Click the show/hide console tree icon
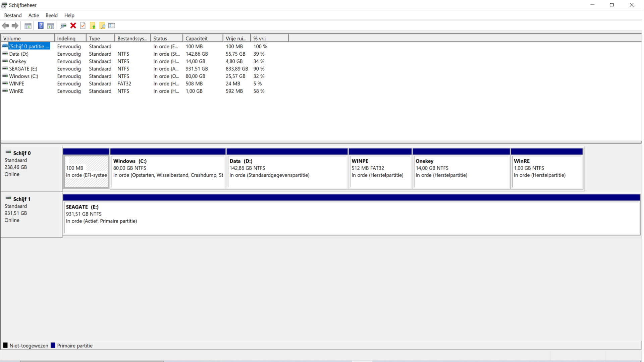Screen dimensions: 644x362 coord(28,26)
